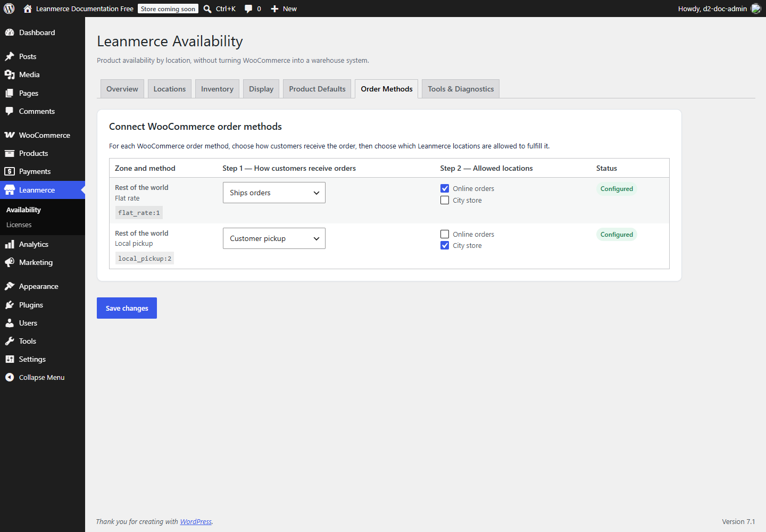The width and height of the screenshot is (766, 532).
Task: Click the comments bubble icon in admin bar
Action: click(248, 9)
